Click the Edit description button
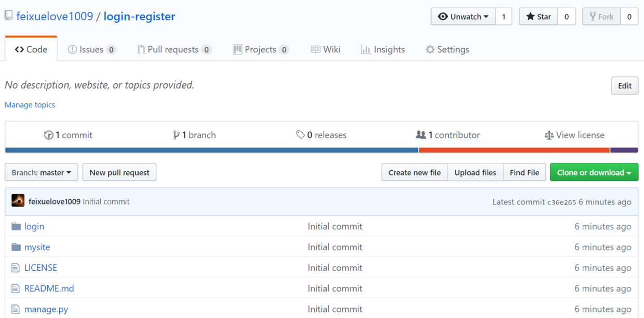The height and width of the screenshot is (318, 644). (625, 86)
